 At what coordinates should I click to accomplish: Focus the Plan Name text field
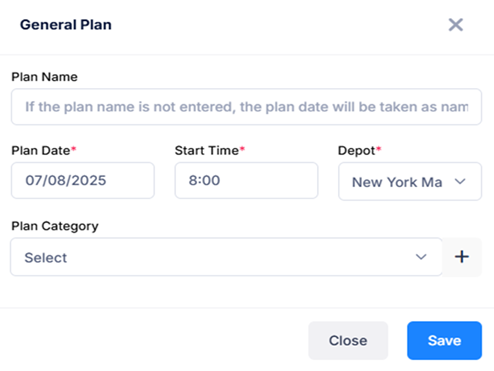click(x=246, y=107)
